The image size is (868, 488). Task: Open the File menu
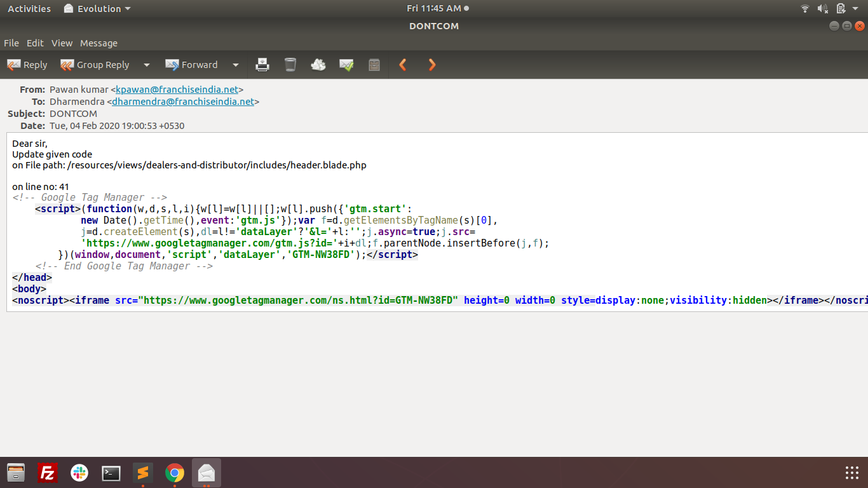click(11, 43)
